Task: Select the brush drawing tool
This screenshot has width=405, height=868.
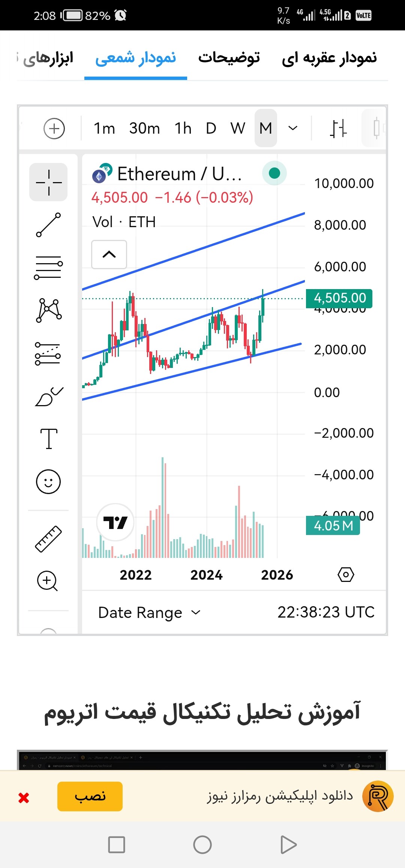Action: [x=48, y=396]
